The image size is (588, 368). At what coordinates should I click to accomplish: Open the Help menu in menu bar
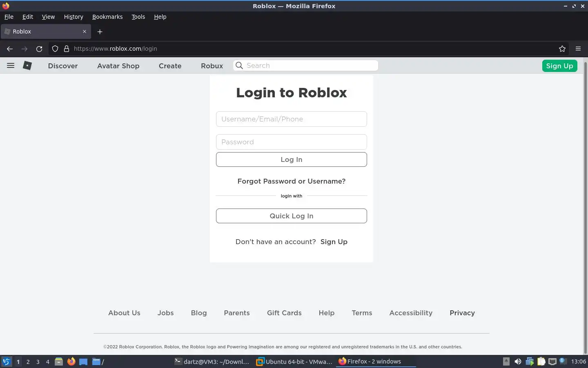160,17
